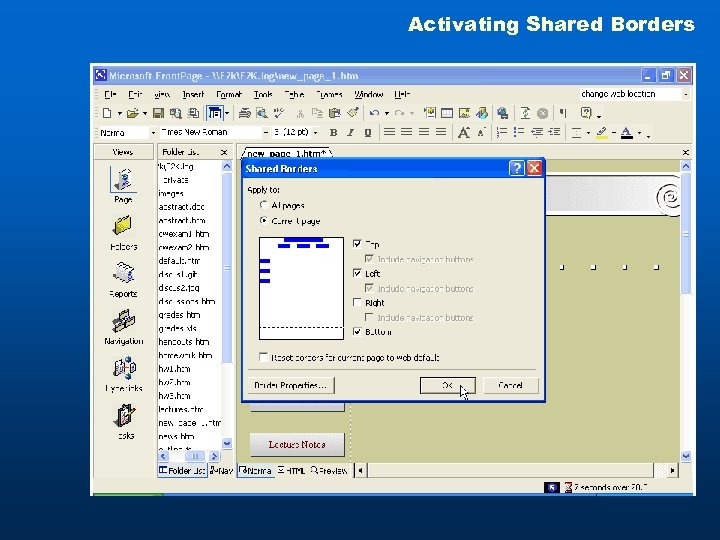
Task: Switch to the Preview tab
Action: 329,471
